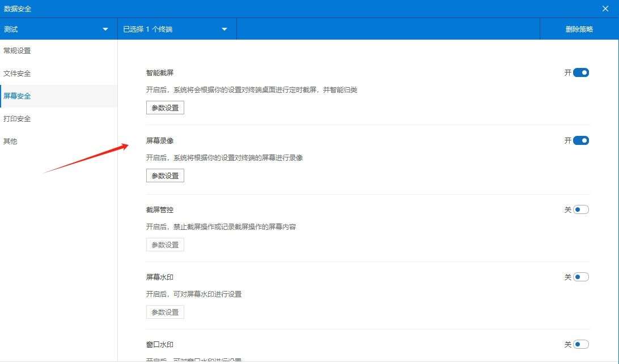
Task: Open 参数设置 under 屏幕水印
Action: pos(165,311)
